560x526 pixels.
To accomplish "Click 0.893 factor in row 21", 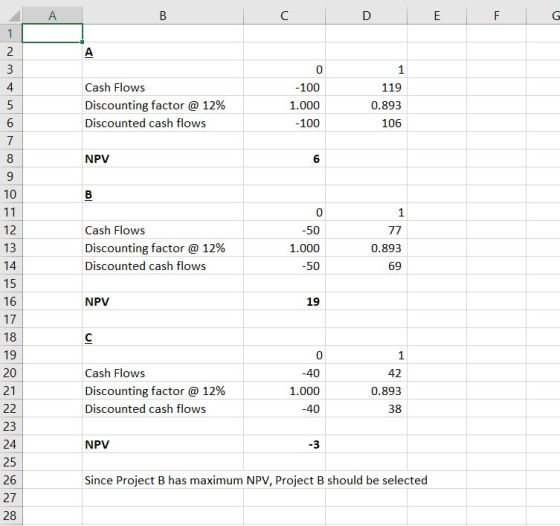I will 366,391.
